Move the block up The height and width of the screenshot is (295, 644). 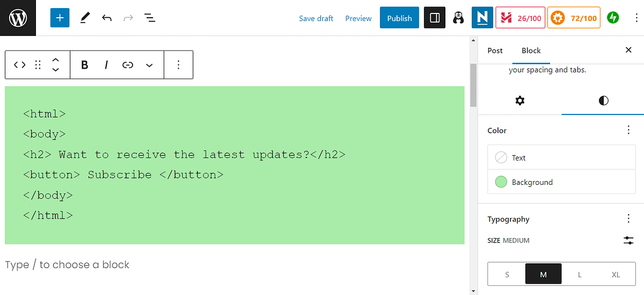tap(55, 59)
